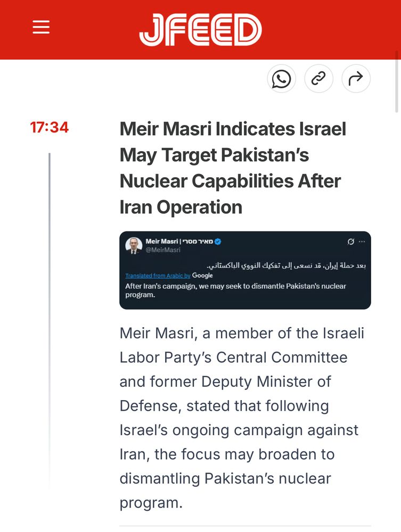Click Meir Masri's profile picture
401x532 pixels.
(133, 244)
